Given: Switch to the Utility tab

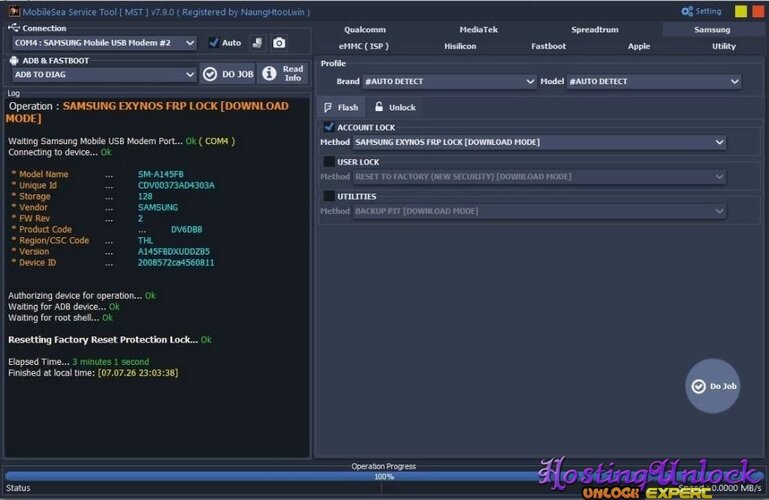Looking at the screenshot, I should [724, 46].
